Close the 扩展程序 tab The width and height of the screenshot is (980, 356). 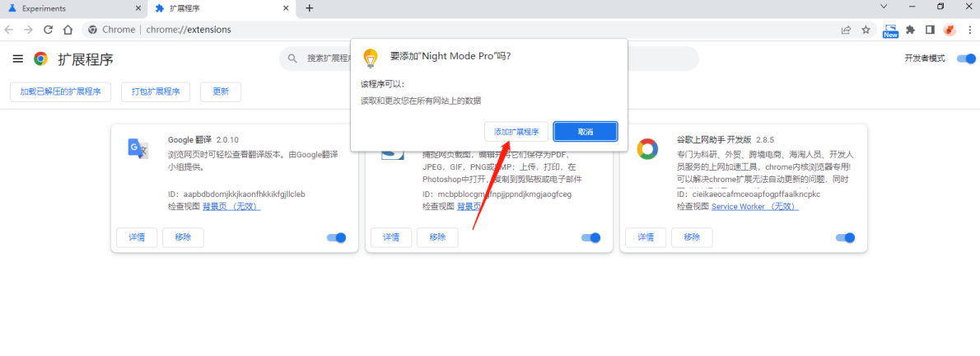coord(287,8)
